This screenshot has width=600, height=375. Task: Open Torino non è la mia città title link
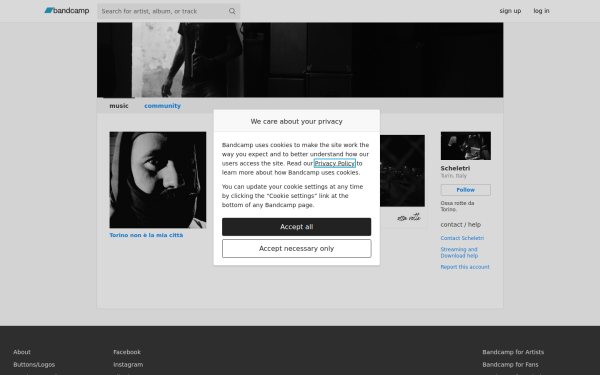click(146, 235)
